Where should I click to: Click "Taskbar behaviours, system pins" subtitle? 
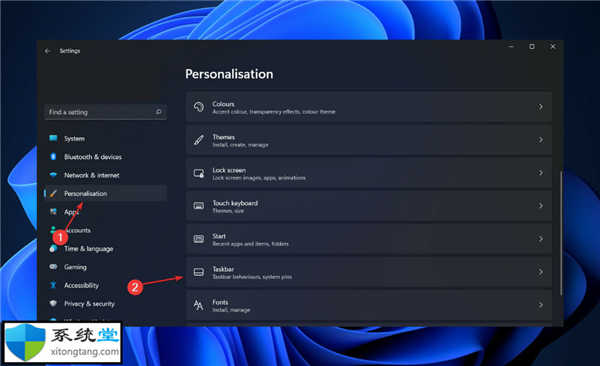pos(252,277)
